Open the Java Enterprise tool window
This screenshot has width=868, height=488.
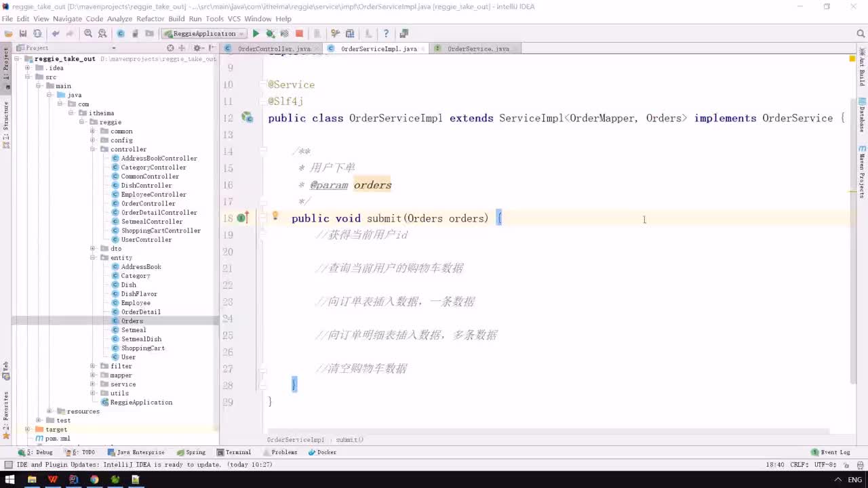[x=136, y=452]
